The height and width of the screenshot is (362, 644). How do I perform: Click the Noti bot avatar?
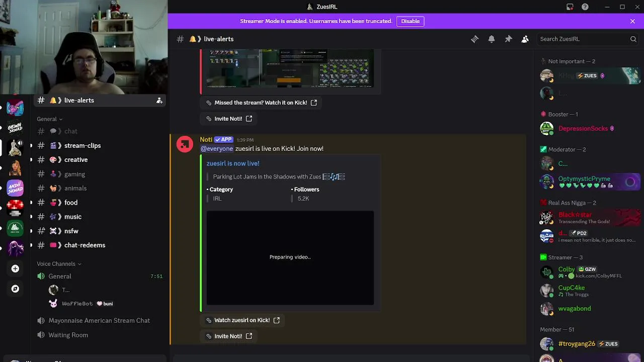point(185,144)
